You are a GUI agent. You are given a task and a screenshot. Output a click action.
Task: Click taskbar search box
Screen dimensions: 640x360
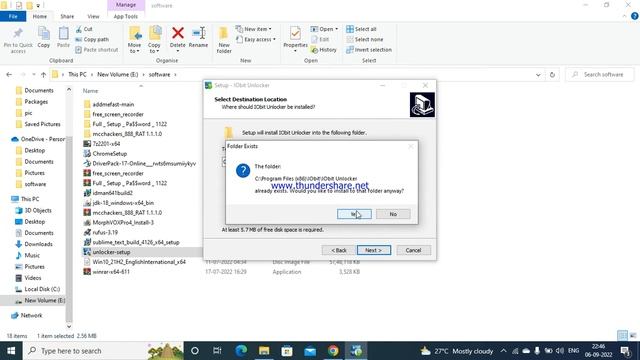pos(103,351)
